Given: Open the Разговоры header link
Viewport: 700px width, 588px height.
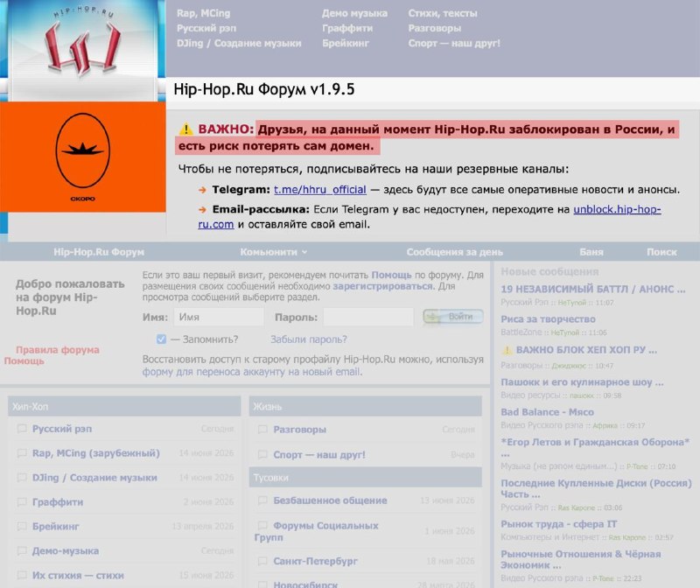Looking at the screenshot, I should pyautogui.click(x=434, y=28).
